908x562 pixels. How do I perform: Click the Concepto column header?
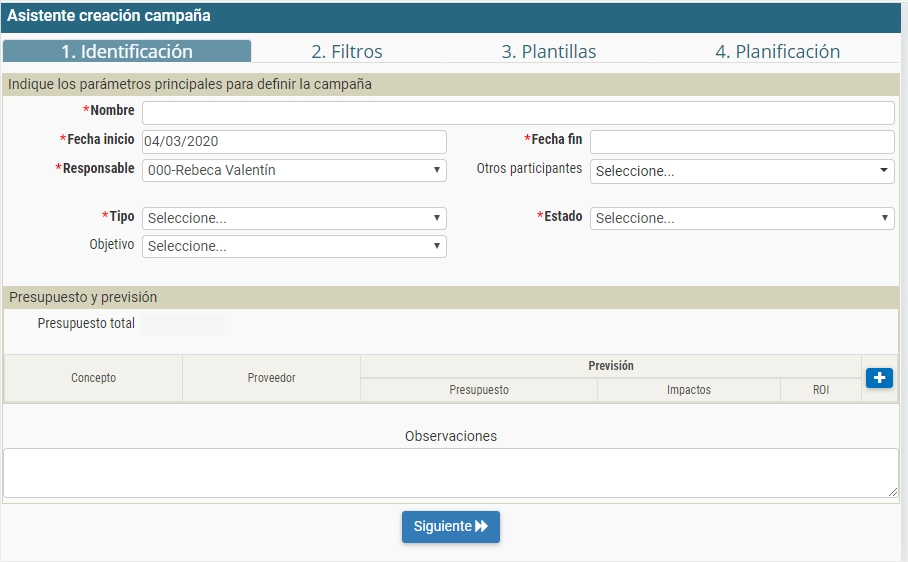pyautogui.click(x=93, y=378)
